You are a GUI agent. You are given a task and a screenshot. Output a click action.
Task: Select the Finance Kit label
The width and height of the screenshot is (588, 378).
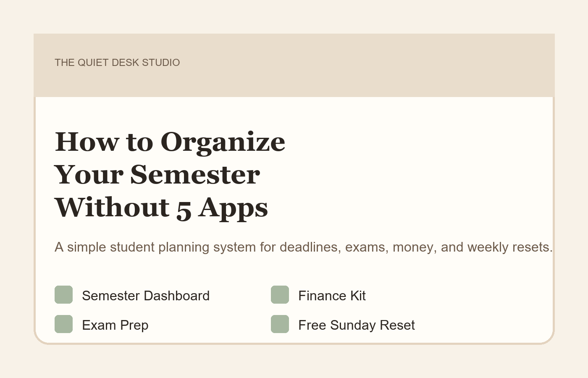pos(332,296)
